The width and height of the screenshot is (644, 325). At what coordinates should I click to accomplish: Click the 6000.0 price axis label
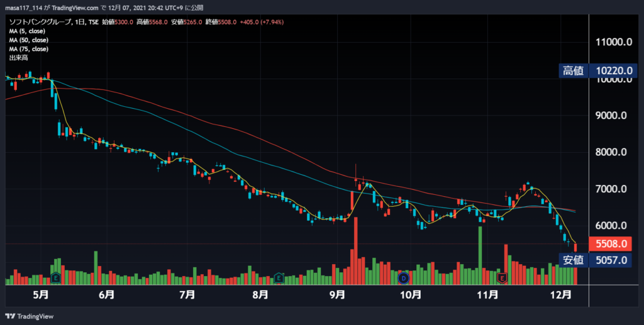(x=611, y=226)
